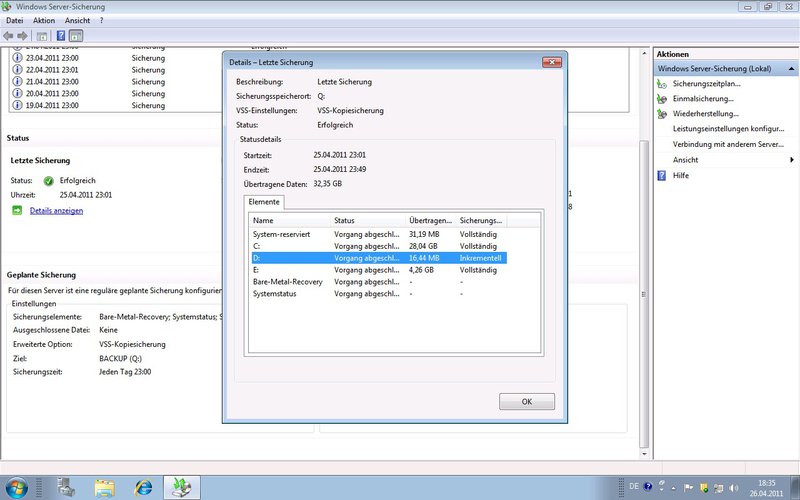Viewport: 800px width, 500px height.
Task: Click the DE language indicator in tray
Action: pyautogui.click(x=634, y=487)
